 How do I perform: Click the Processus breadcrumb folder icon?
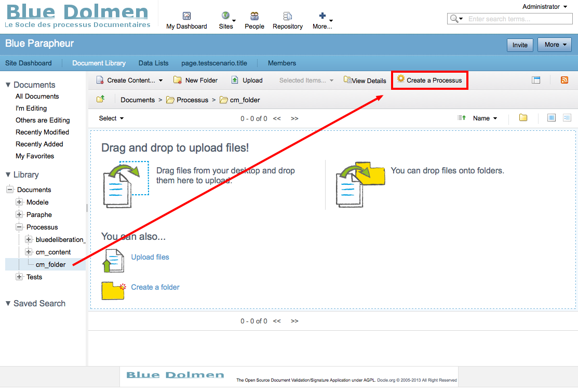point(170,100)
